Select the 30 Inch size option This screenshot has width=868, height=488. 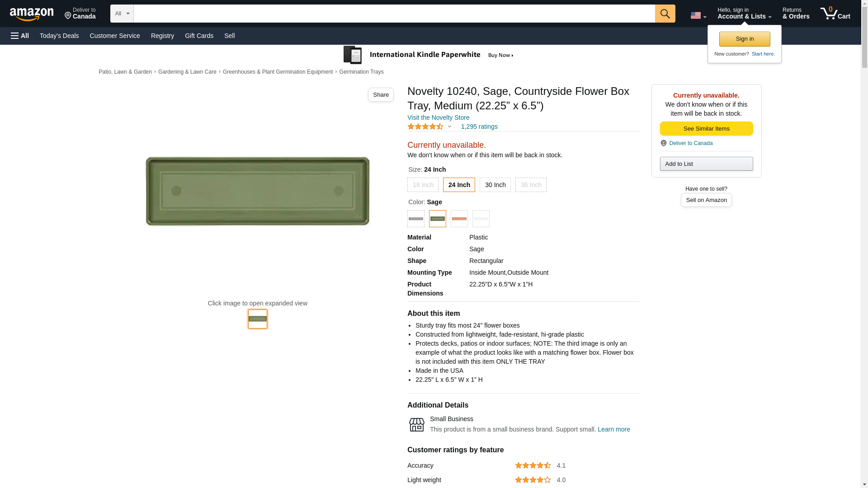pyautogui.click(x=495, y=185)
